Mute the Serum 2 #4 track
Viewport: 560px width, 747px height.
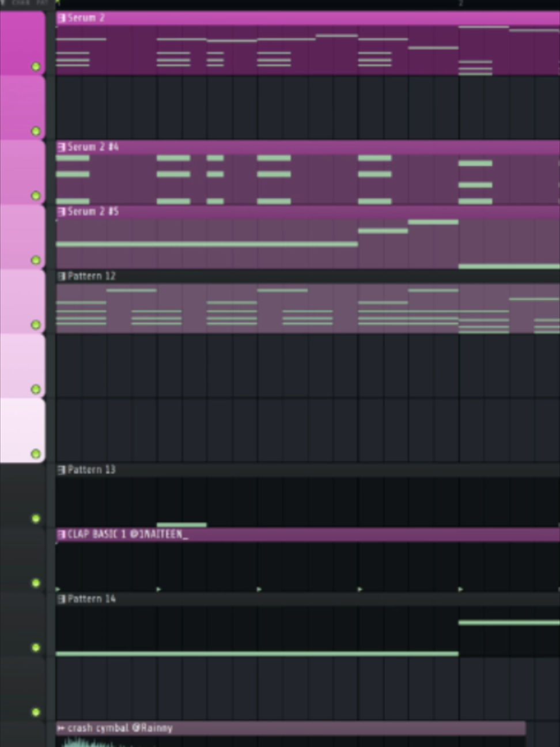click(36, 196)
